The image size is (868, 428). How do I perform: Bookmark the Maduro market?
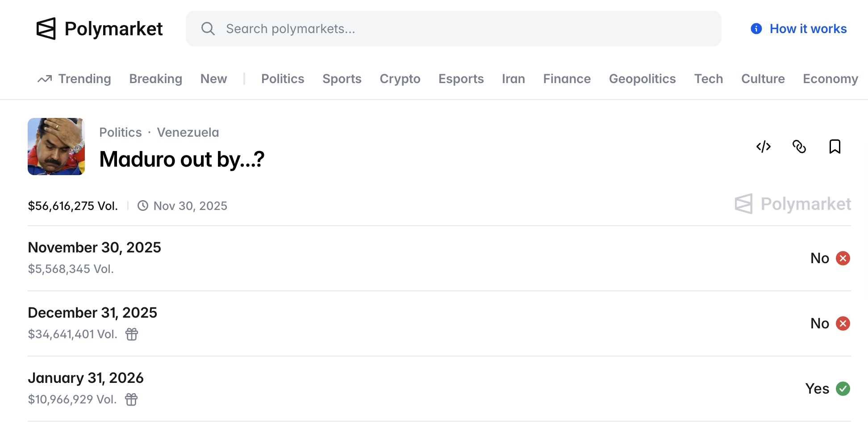coord(835,147)
